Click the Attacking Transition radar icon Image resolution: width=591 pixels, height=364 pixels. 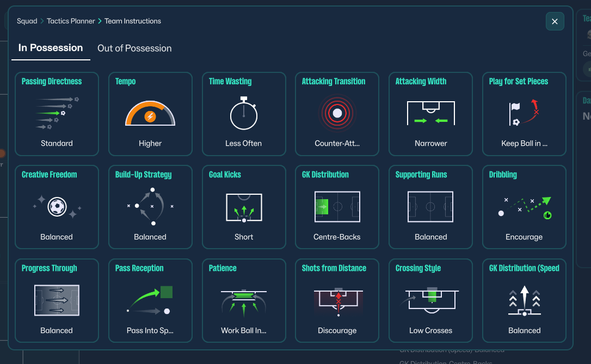click(x=337, y=113)
